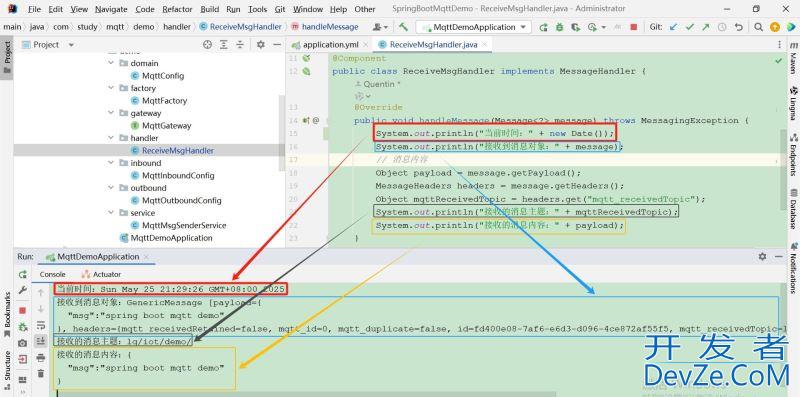Click the Debug bug icon in toolbar
The width and height of the screenshot is (800, 397).
click(559, 27)
